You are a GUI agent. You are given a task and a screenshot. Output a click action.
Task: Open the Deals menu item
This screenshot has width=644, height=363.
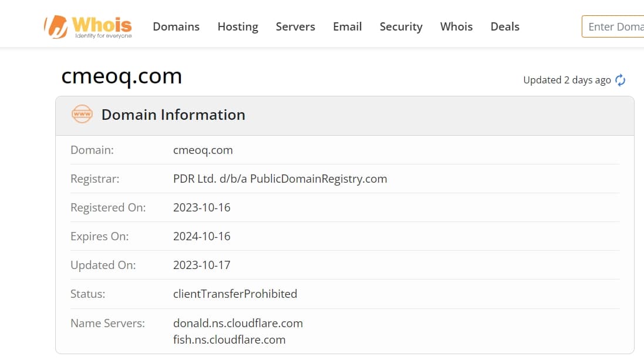[x=505, y=26]
